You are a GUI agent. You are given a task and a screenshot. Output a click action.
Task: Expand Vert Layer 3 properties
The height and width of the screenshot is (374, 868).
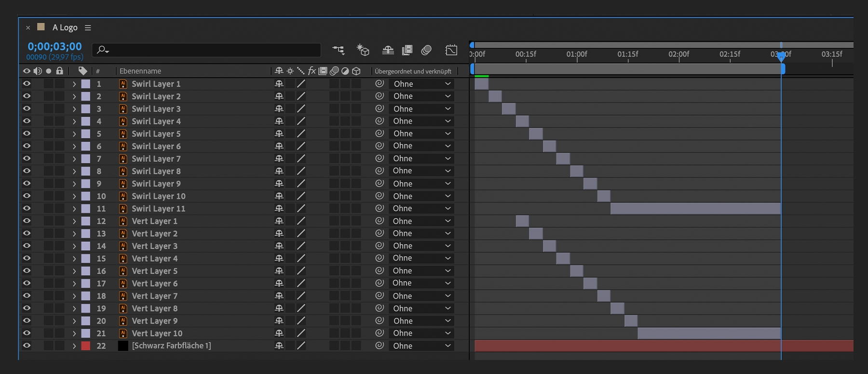(74, 246)
